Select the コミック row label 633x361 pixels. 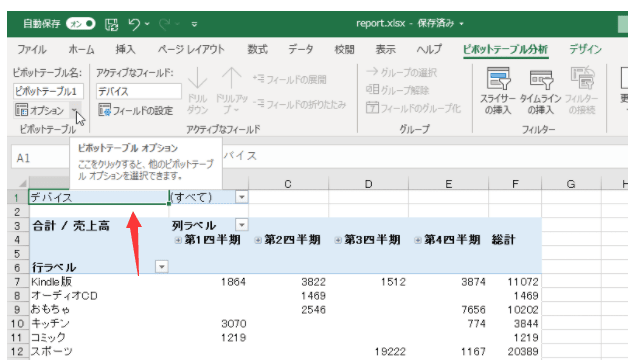click(48, 337)
